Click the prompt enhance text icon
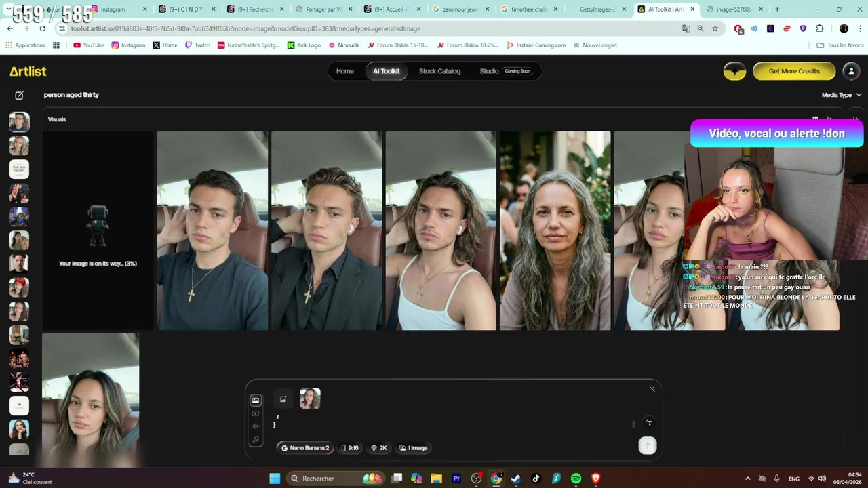 pyautogui.click(x=648, y=422)
